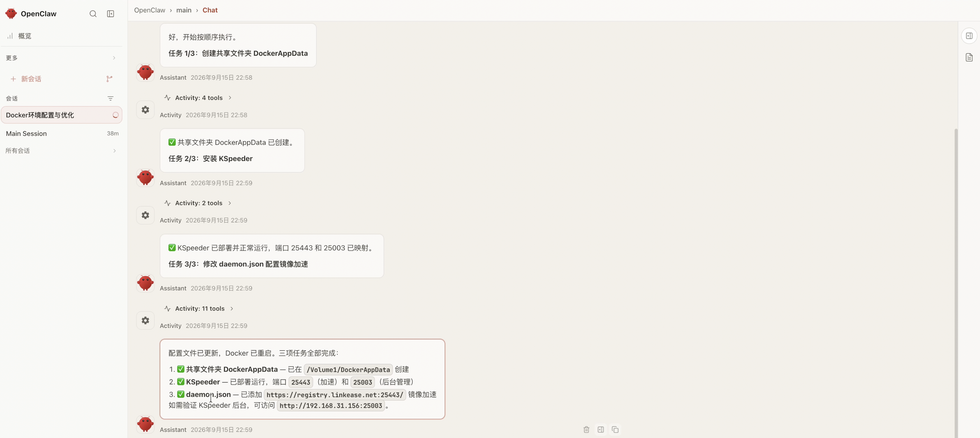Click OpenClaw app title text

click(x=38, y=14)
